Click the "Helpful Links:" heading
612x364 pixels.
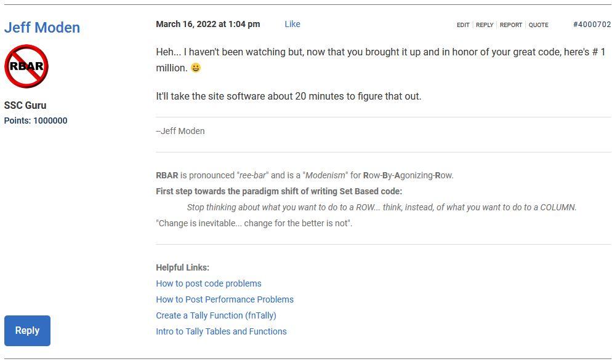[x=182, y=267]
